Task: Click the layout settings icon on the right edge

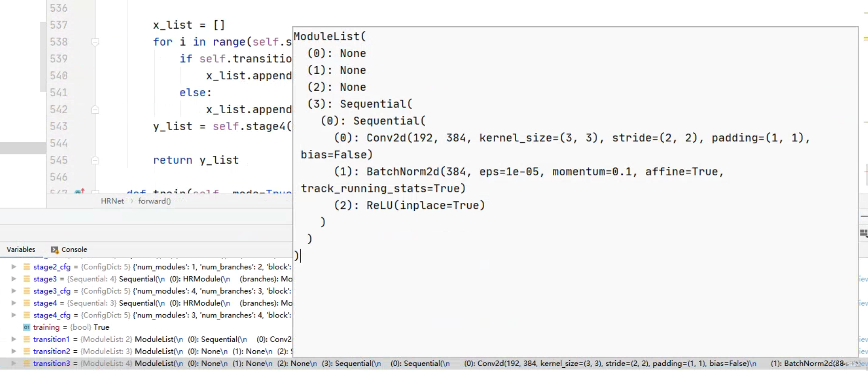Action: pyautogui.click(x=863, y=233)
